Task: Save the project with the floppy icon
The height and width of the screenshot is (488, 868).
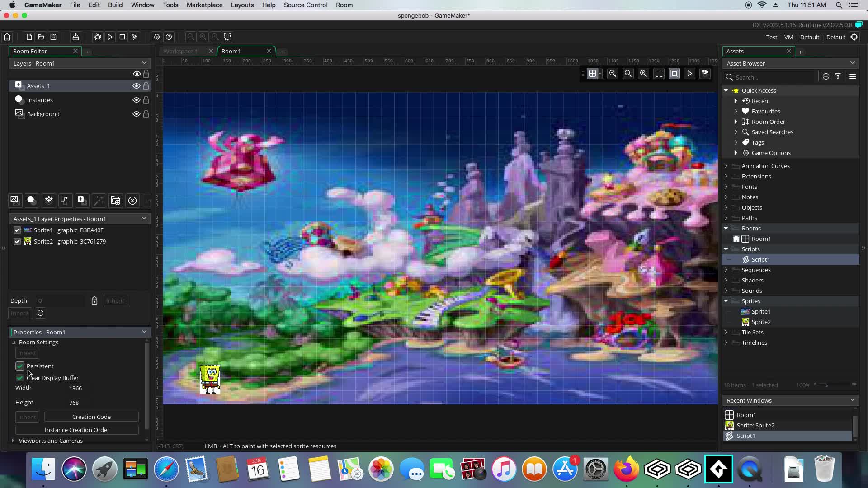Action: point(53,37)
